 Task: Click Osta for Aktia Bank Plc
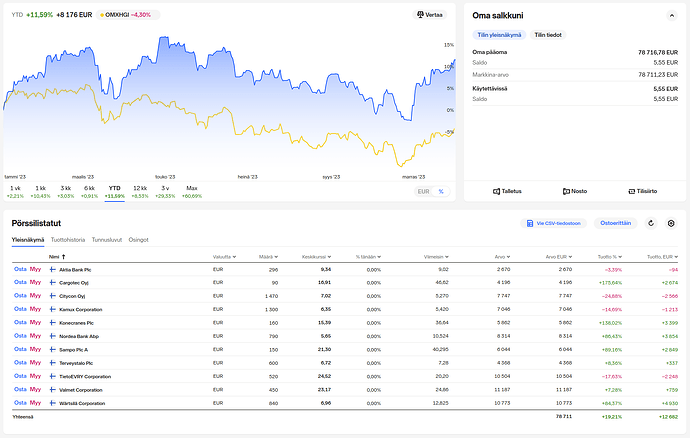[x=20, y=269]
